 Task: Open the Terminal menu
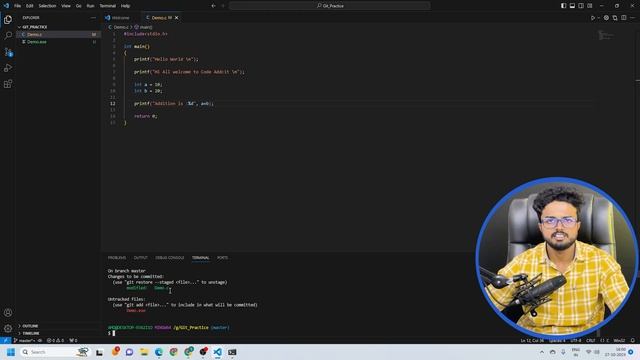pyautogui.click(x=108, y=6)
